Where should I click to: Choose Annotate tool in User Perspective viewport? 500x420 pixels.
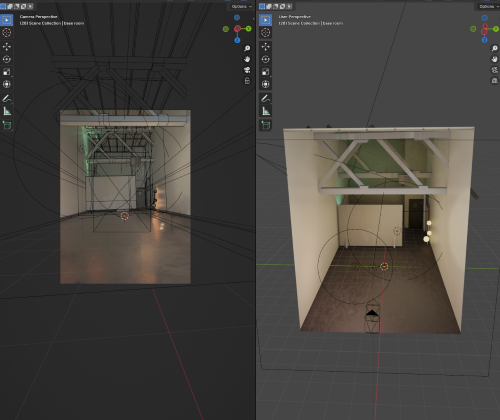pyautogui.click(x=265, y=98)
